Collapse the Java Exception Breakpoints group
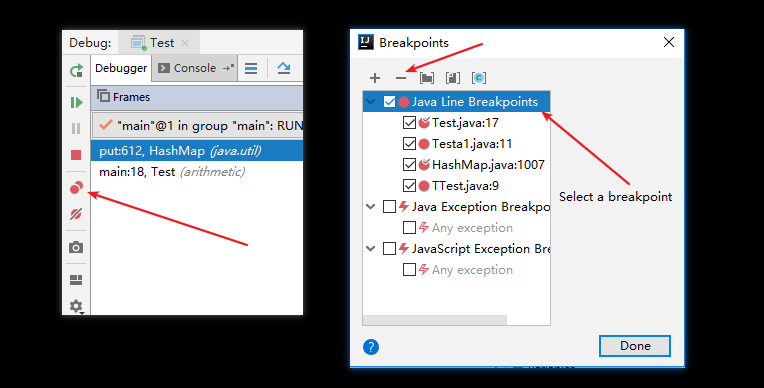Viewport: 764px width, 388px height. coord(371,207)
